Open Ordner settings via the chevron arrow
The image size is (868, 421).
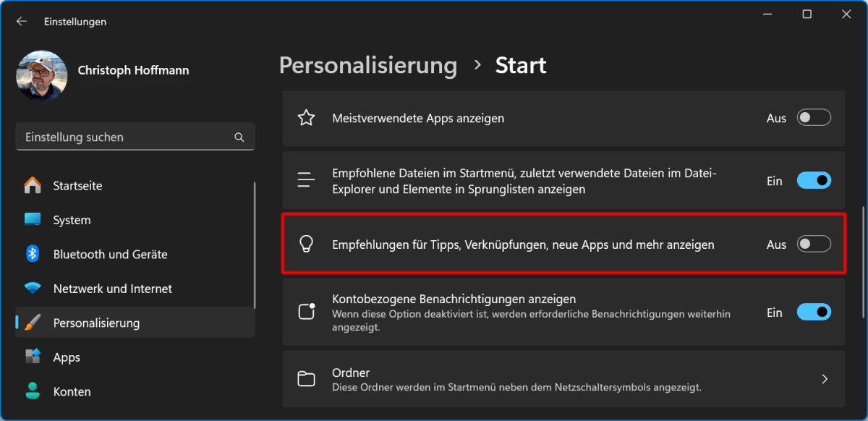pyautogui.click(x=825, y=379)
